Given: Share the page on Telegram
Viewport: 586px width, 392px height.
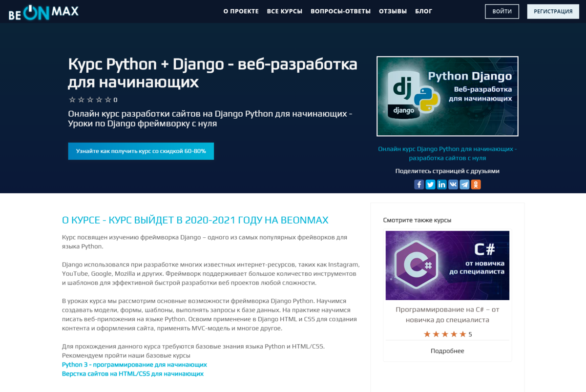Looking at the screenshot, I should tap(464, 185).
